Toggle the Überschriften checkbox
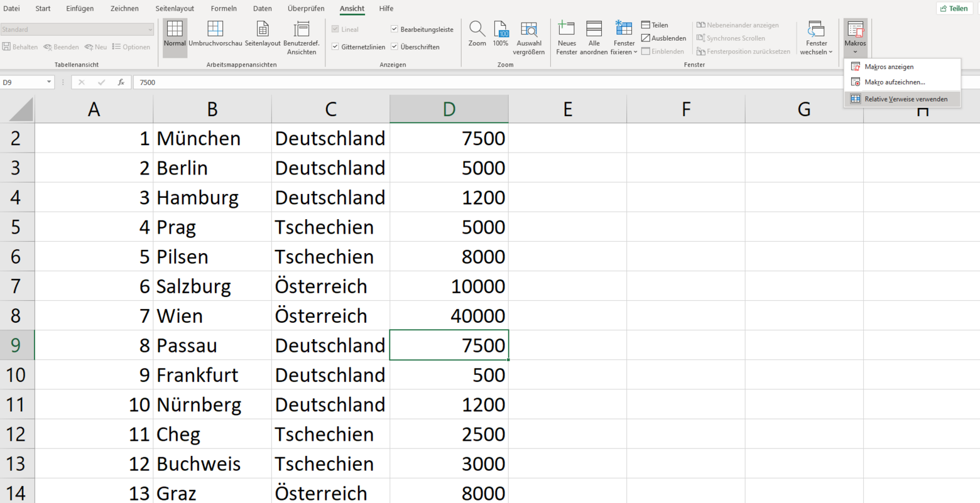 pyautogui.click(x=395, y=47)
